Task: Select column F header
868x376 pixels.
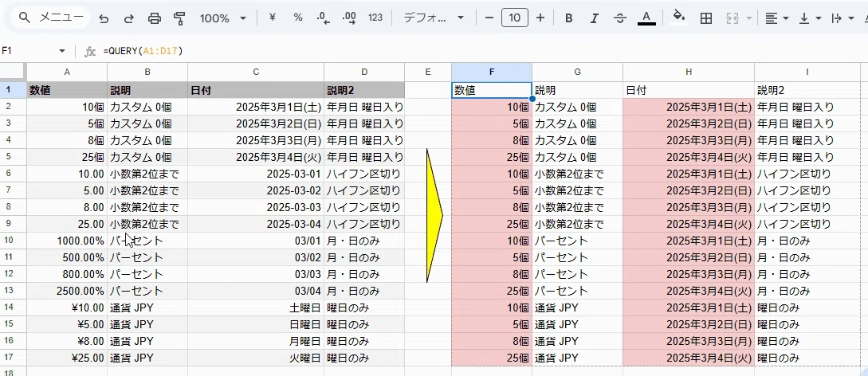Action: click(492, 72)
